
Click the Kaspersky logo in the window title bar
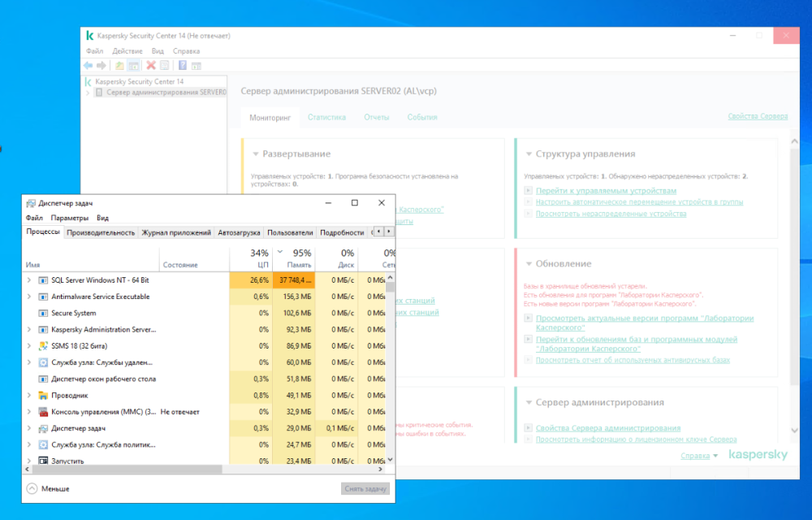[89, 35]
